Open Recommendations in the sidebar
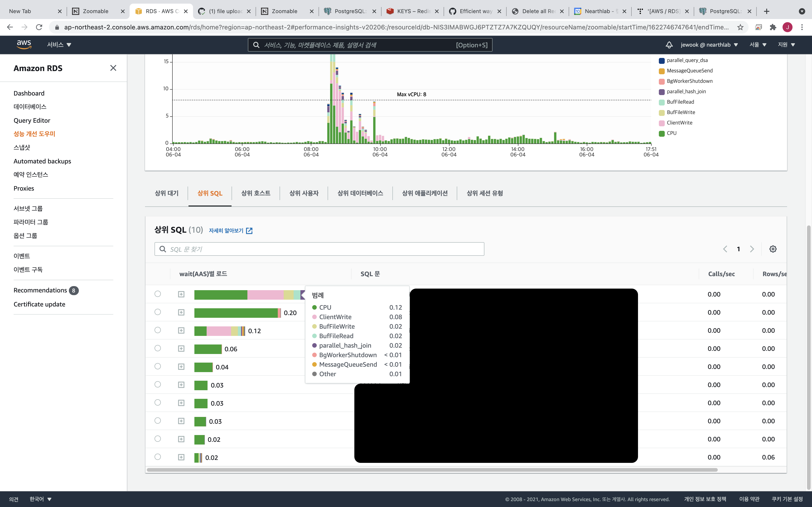The width and height of the screenshot is (812, 507). point(40,290)
